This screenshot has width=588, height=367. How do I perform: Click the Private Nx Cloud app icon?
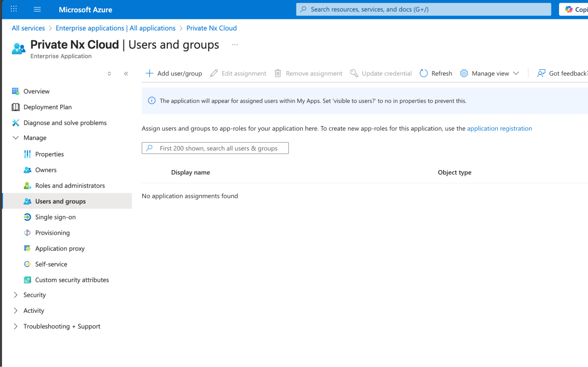(x=19, y=48)
